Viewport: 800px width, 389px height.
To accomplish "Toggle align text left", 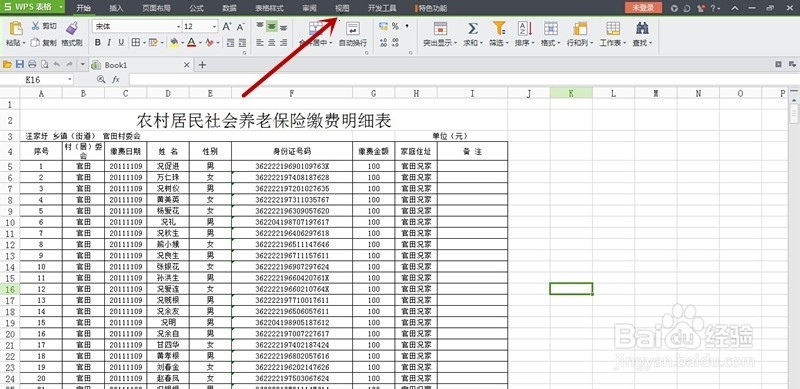I will pyautogui.click(x=260, y=43).
